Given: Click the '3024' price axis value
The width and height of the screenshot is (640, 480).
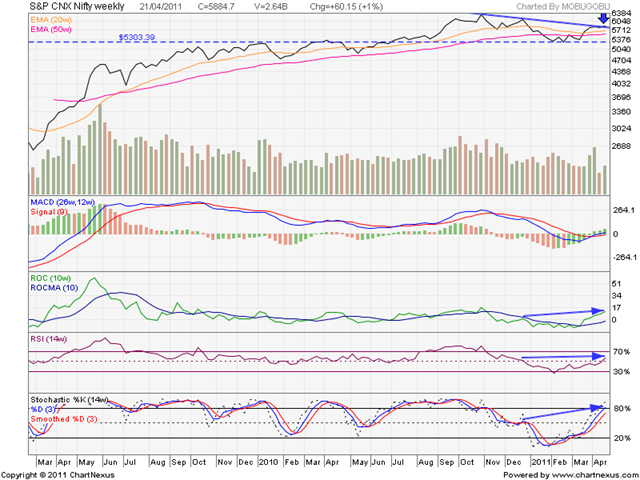Looking at the screenshot, I should click(x=621, y=128).
